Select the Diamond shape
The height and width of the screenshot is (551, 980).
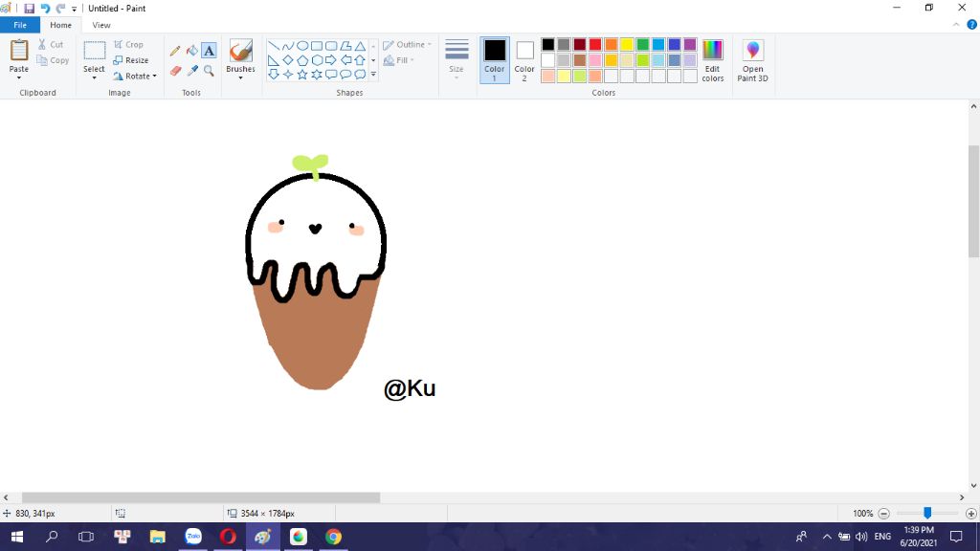pos(287,60)
